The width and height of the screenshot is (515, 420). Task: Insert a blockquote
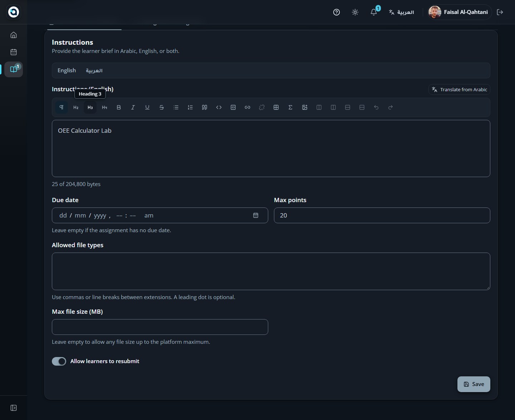(205, 107)
